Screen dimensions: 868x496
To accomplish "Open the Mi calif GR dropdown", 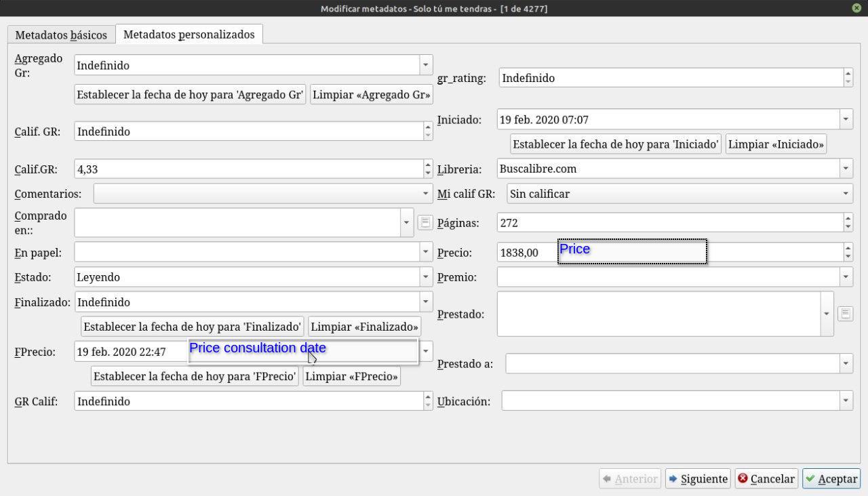I will coord(846,194).
